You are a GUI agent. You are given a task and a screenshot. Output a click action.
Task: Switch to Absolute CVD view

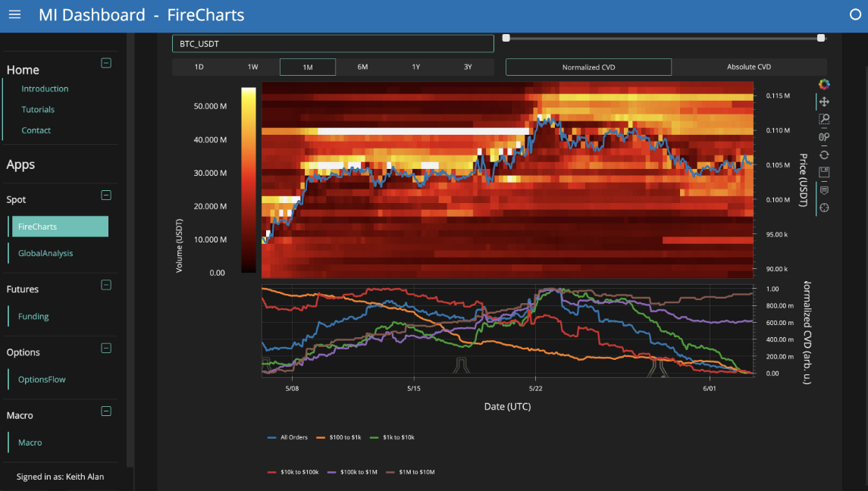[748, 67]
